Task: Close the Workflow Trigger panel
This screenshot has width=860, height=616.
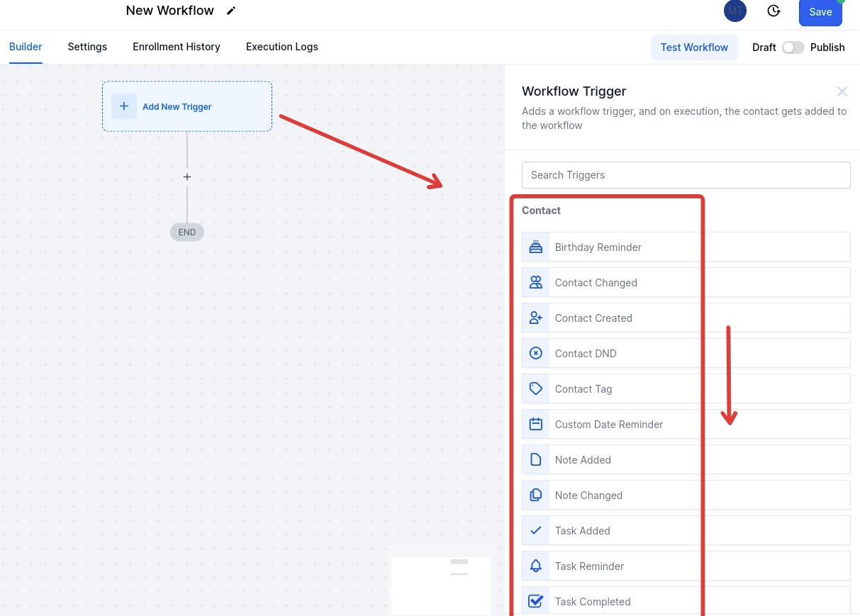Action: click(842, 91)
